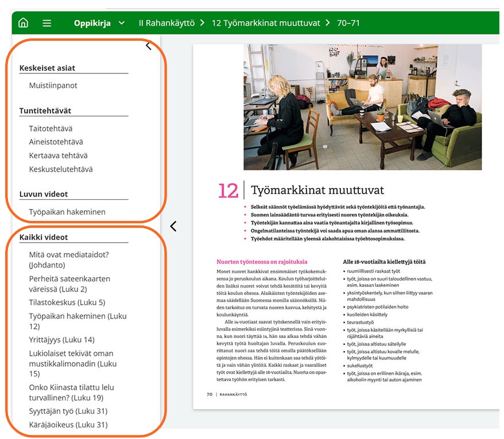Click the chevron after 12 Työmarkkinat muuttuvat
The image size is (504, 439).
[328, 23]
